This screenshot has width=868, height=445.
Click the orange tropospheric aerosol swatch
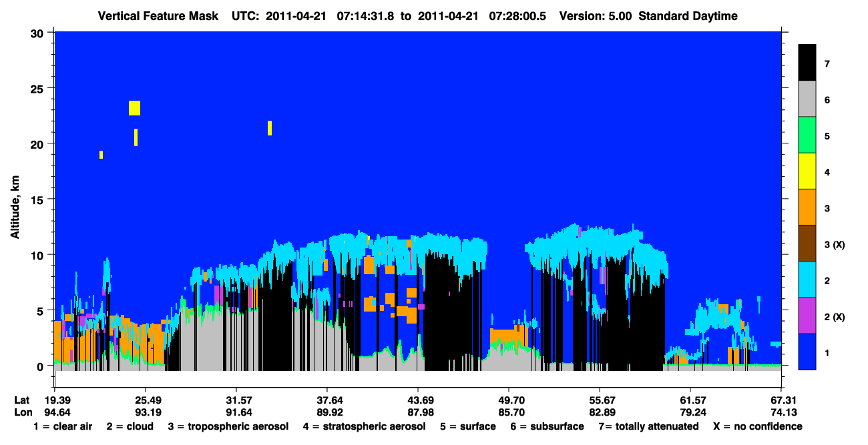coord(807,207)
